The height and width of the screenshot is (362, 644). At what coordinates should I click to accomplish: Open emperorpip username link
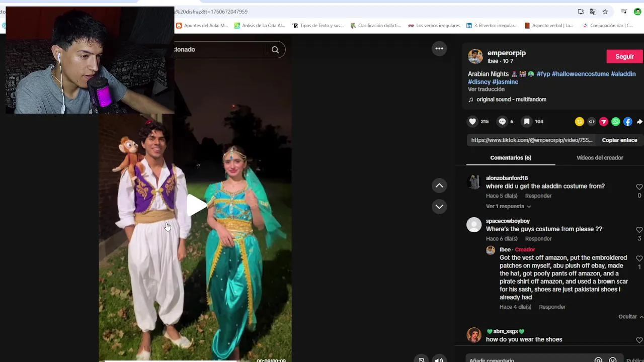(x=507, y=53)
